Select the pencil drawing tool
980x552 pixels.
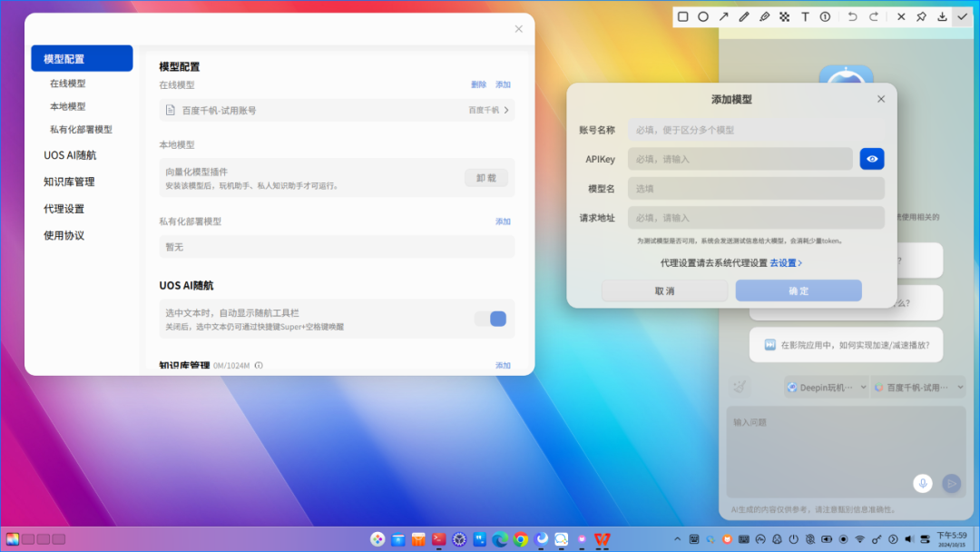click(x=744, y=17)
